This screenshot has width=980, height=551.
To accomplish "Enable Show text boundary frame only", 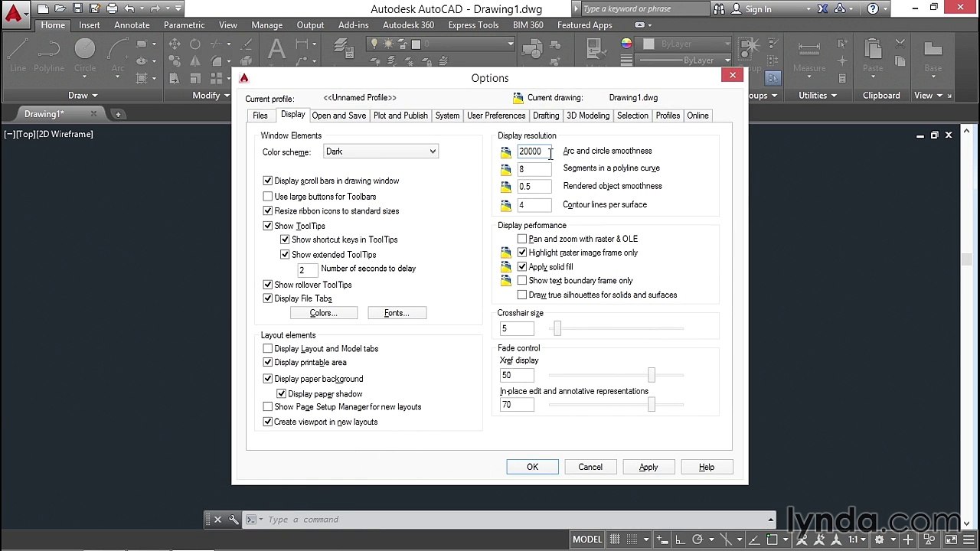I will (x=522, y=281).
